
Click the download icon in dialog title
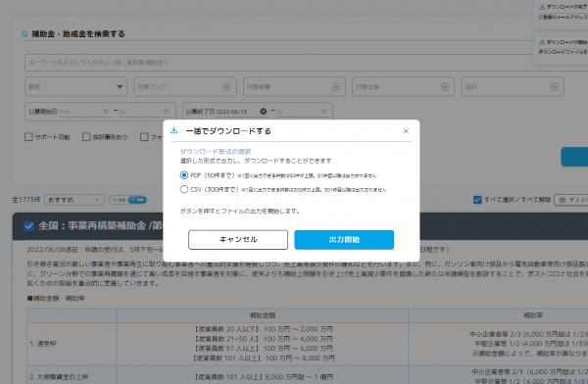(174, 130)
